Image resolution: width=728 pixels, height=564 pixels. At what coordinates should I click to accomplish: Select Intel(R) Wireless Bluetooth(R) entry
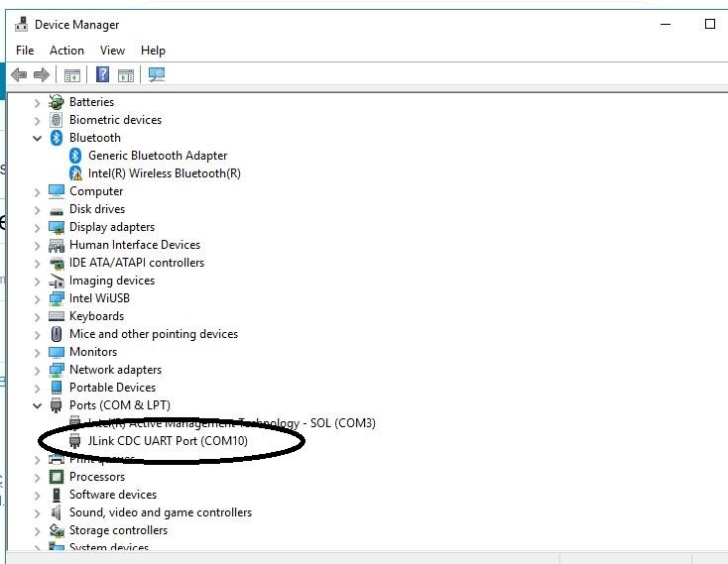[165, 173]
